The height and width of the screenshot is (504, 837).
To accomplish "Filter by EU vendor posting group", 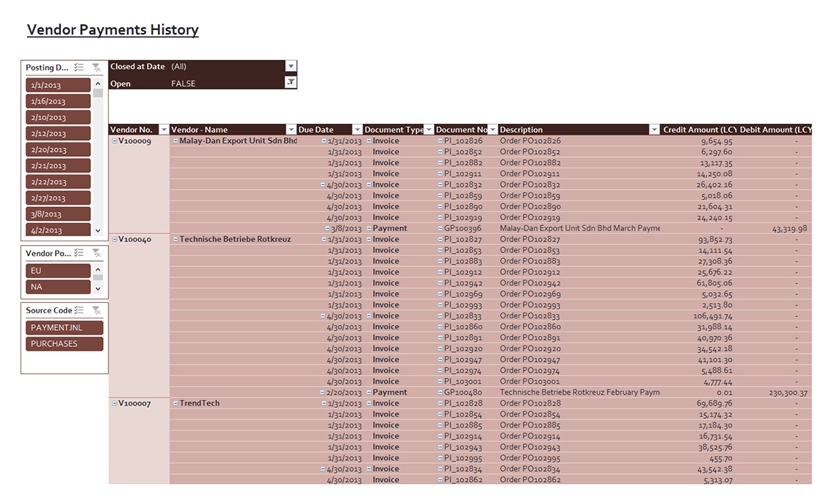I will [58, 271].
